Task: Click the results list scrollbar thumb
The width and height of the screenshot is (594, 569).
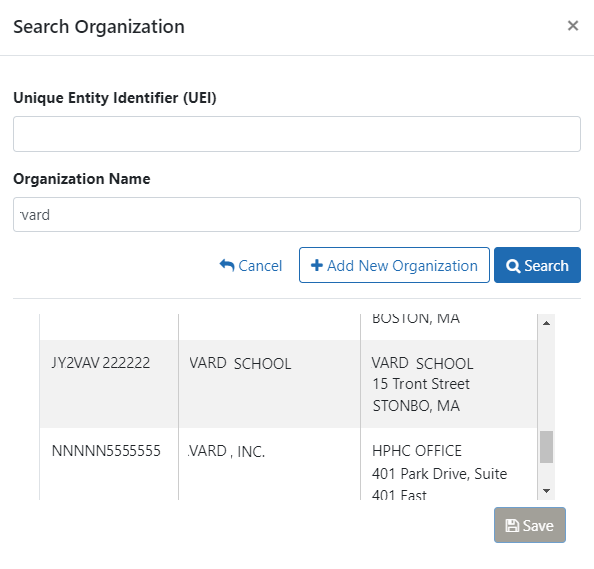Action: click(x=546, y=447)
